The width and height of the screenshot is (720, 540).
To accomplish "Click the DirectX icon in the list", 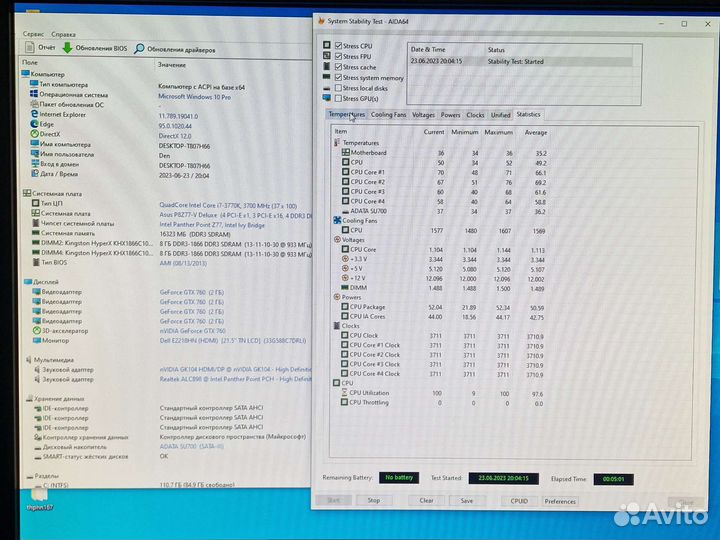I will 33,133.
